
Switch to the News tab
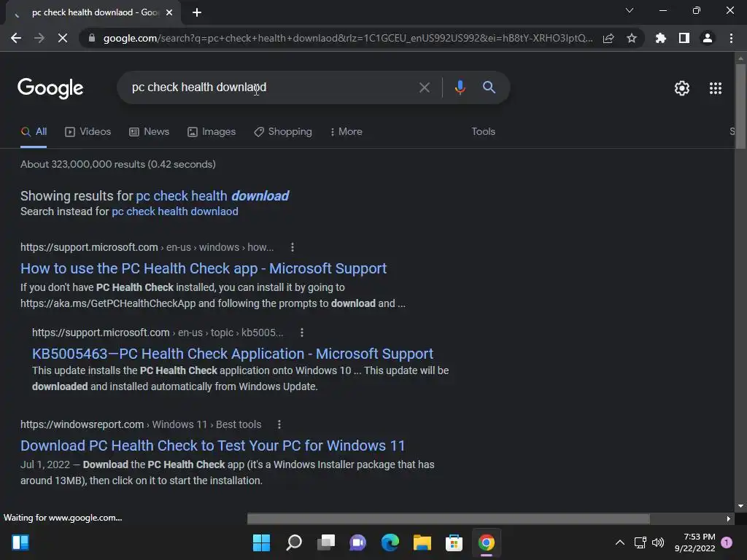point(149,131)
